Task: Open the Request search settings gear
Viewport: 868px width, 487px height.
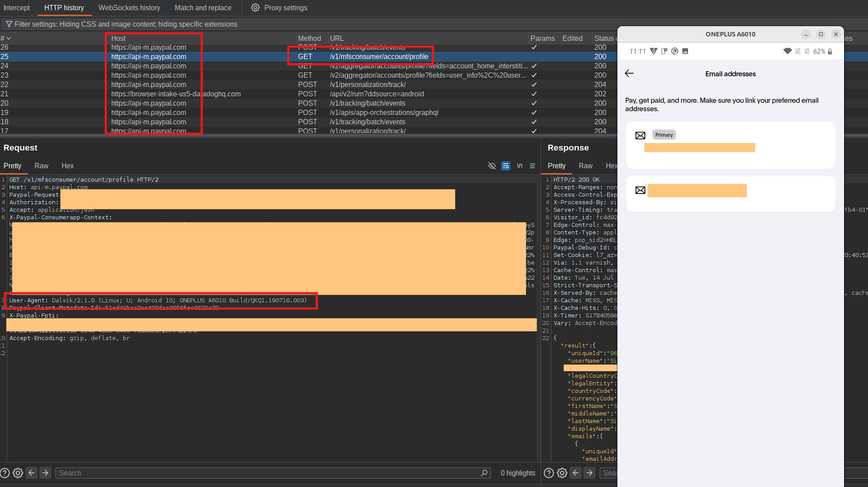Action: (x=18, y=473)
